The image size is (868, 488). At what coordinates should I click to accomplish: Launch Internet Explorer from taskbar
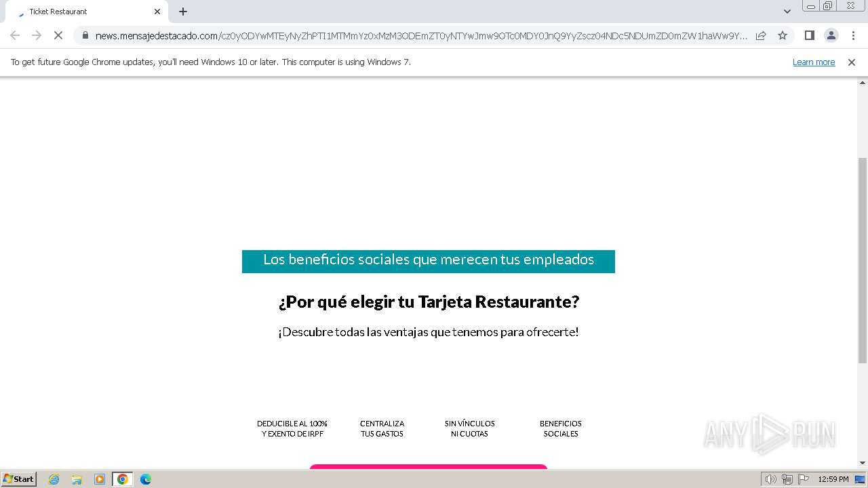pos(54,479)
